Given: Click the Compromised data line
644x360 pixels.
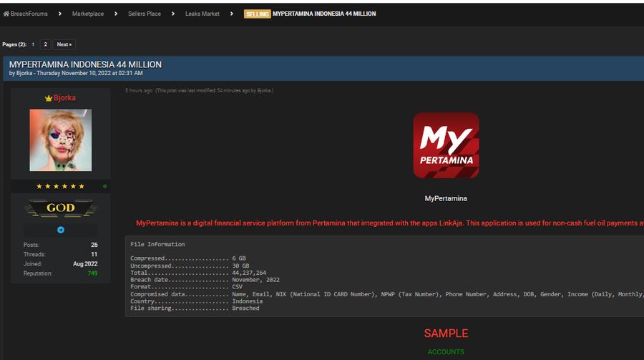Looking at the screenshot, I should tap(387, 294).
